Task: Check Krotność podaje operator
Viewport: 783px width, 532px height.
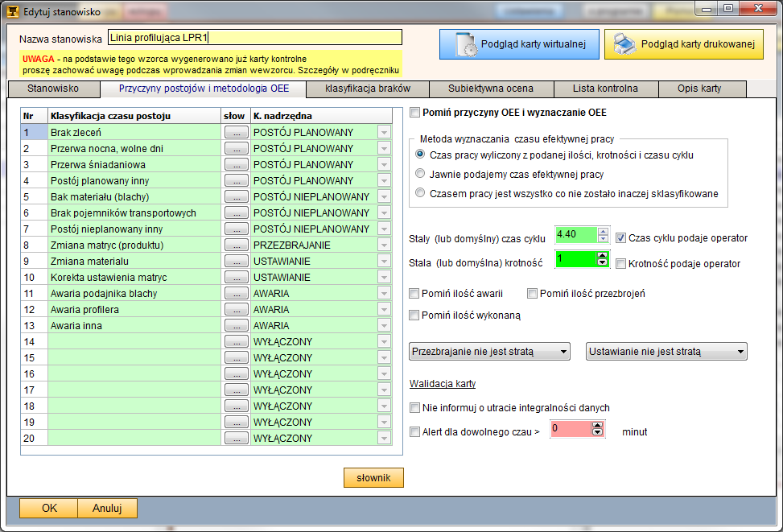Action: click(620, 263)
